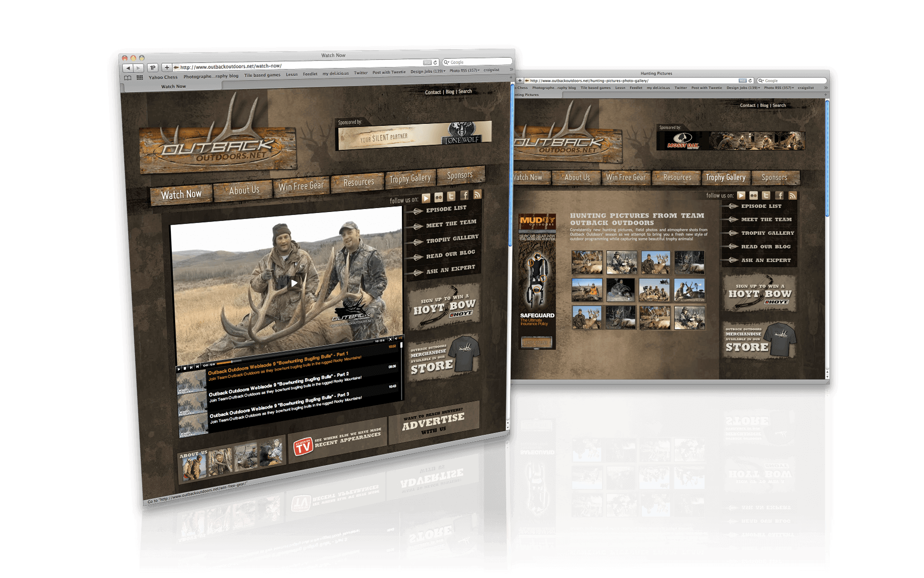Open RSS feed follow icon on Watch Now page

click(477, 194)
